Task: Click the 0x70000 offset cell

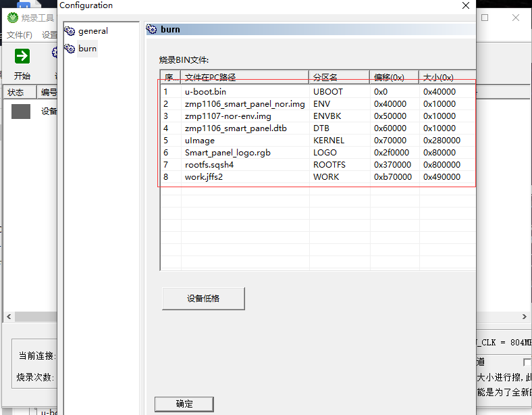Action: tap(390, 141)
